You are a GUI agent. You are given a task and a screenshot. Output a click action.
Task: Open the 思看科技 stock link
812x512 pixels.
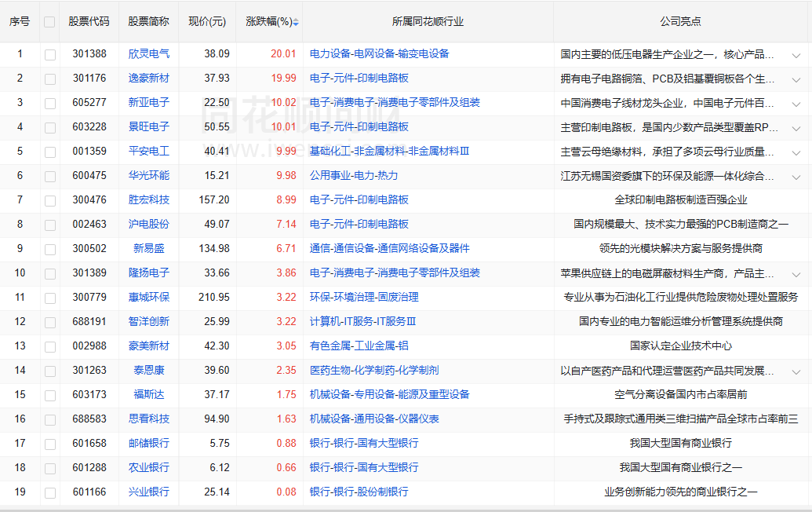tap(148, 419)
